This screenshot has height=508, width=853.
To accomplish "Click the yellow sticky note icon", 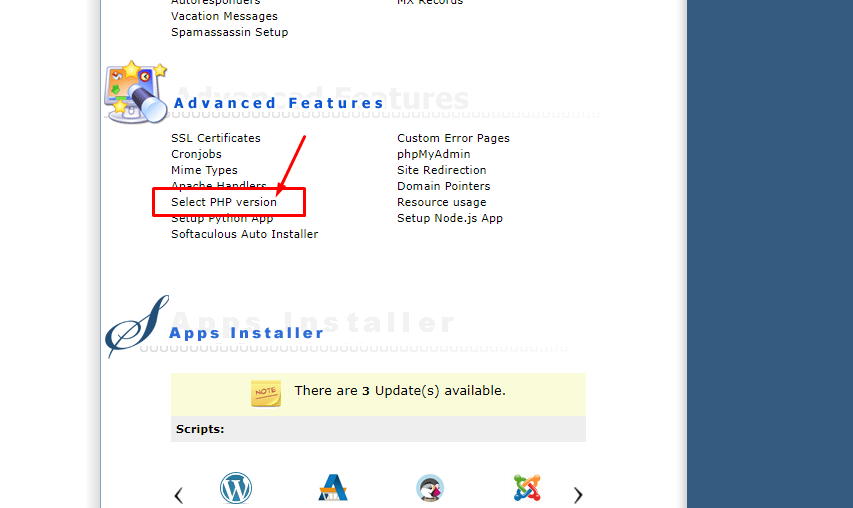I will (265, 393).
